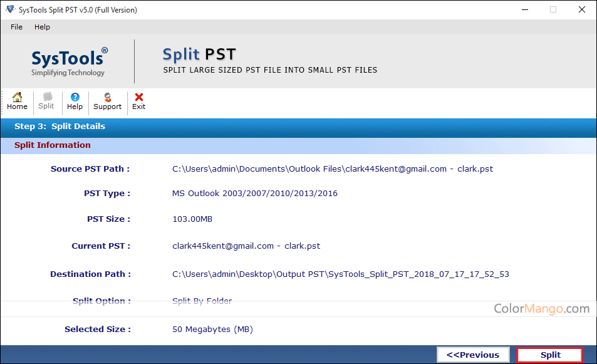Open Help from the toolbar question-mark icon
This screenshot has height=364, width=597.
(x=75, y=101)
